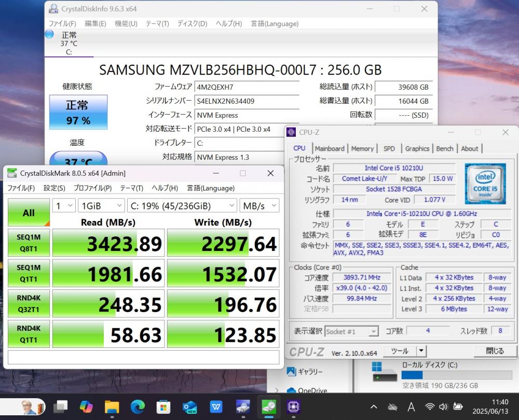Switch to the SPD tab in CPU-Z
Image resolution: width=519 pixels, height=420 pixels.
[389, 148]
